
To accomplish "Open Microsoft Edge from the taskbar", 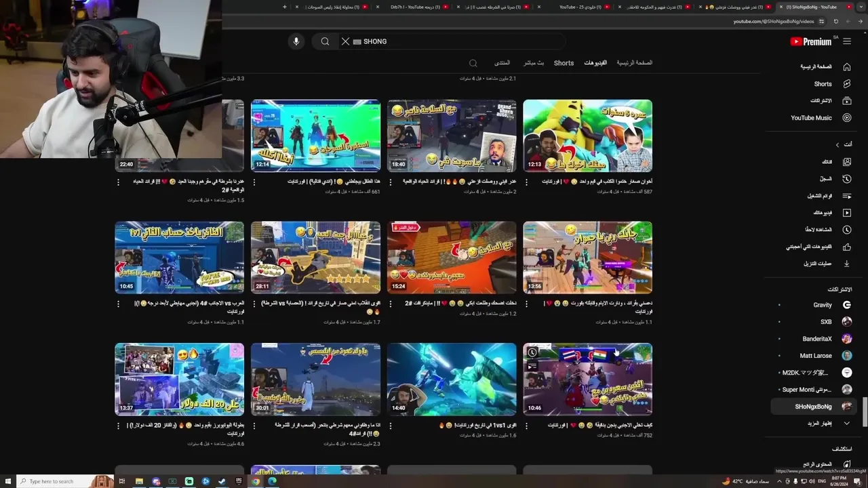I will [272, 481].
